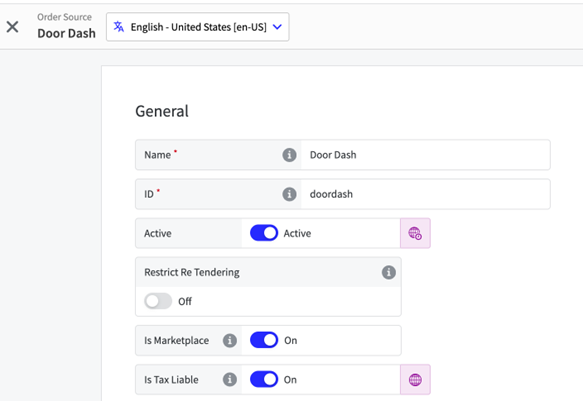Click the info icon beside Name field
583x401 pixels.
click(x=289, y=155)
